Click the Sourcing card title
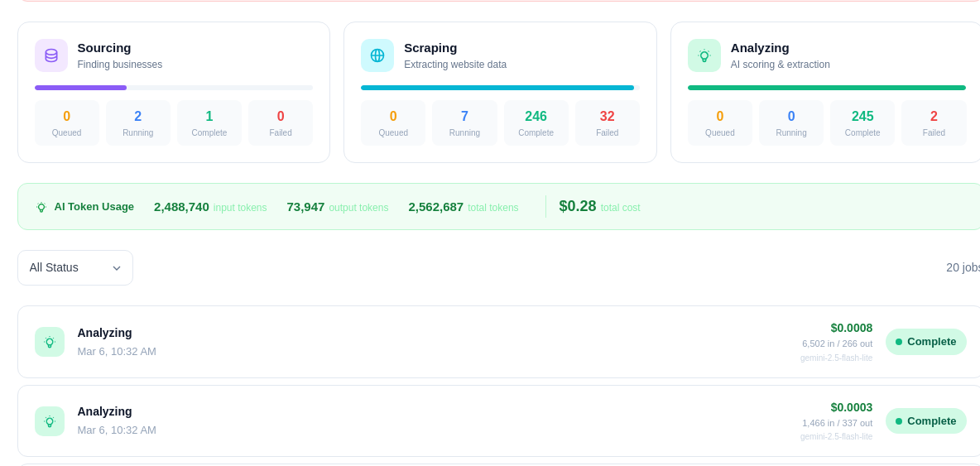 click(x=104, y=48)
